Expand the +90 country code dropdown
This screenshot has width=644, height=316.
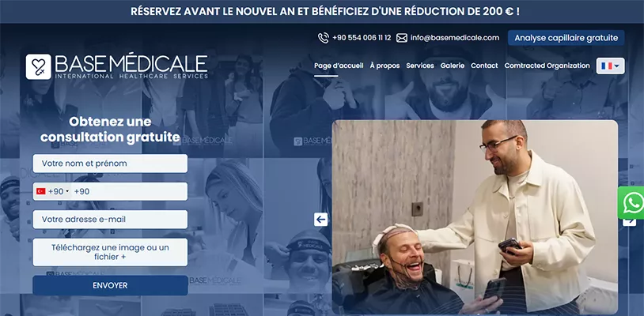click(x=53, y=191)
